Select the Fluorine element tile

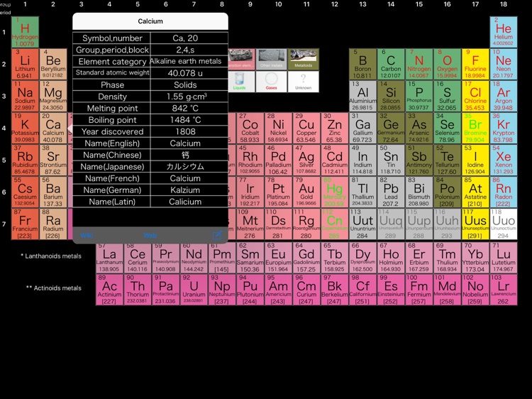[475, 64]
